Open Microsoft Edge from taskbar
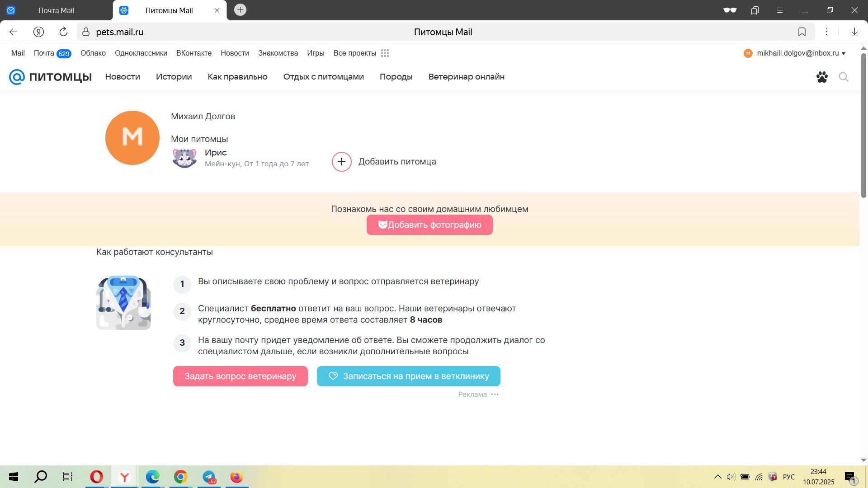 pyautogui.click(x=152, y=477)
